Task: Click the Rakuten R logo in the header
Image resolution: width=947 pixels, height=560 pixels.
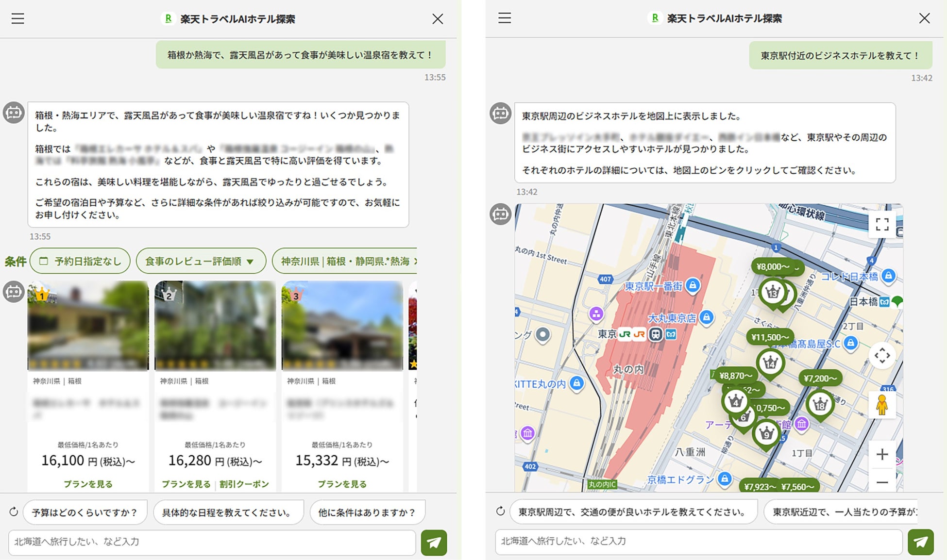Action: [169, 18]
